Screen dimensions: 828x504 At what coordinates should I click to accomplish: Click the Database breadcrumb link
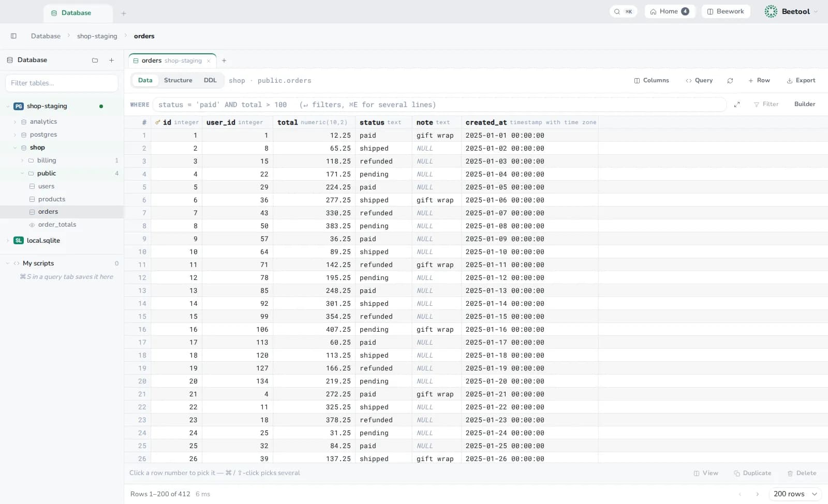(46, 36)
